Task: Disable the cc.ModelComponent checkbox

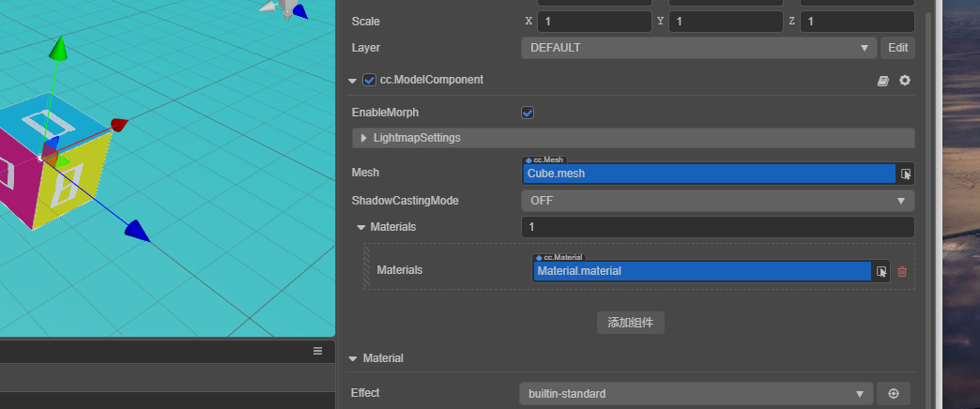Action: [369, 81]
